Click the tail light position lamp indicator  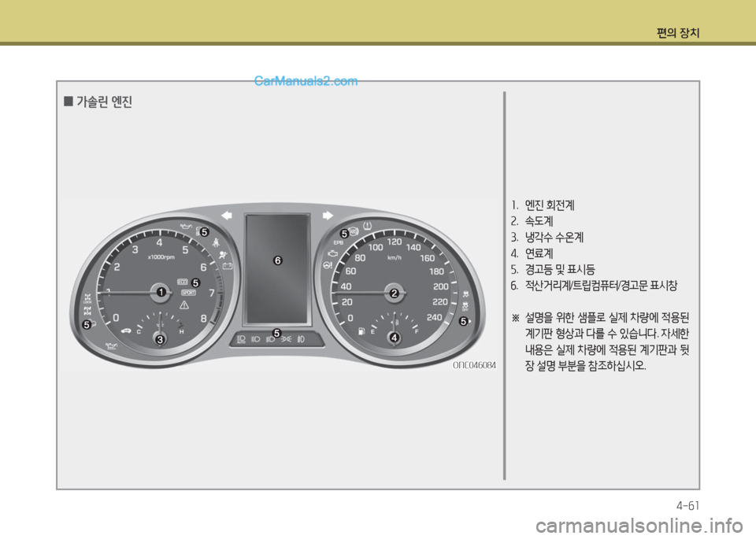click(287, 339)
